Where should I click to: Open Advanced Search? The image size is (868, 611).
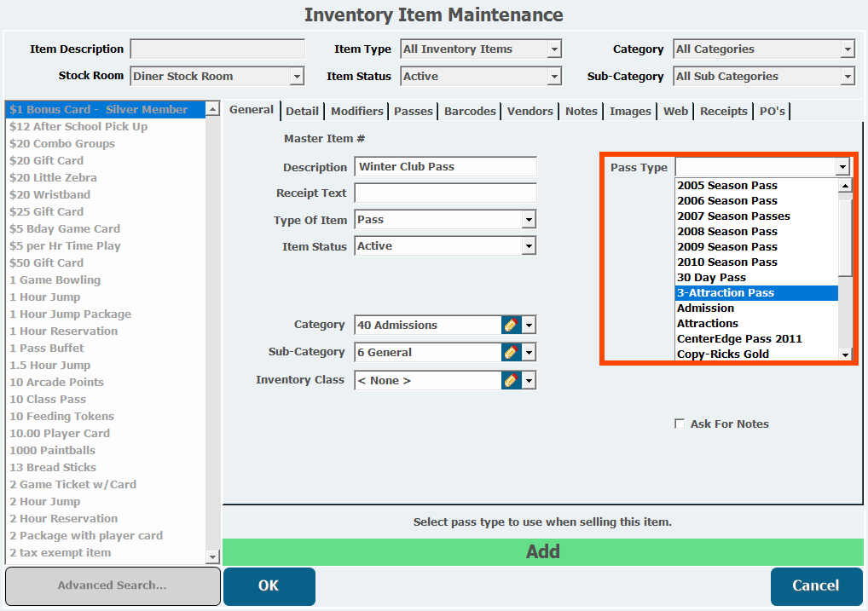(x=112, y=585)
